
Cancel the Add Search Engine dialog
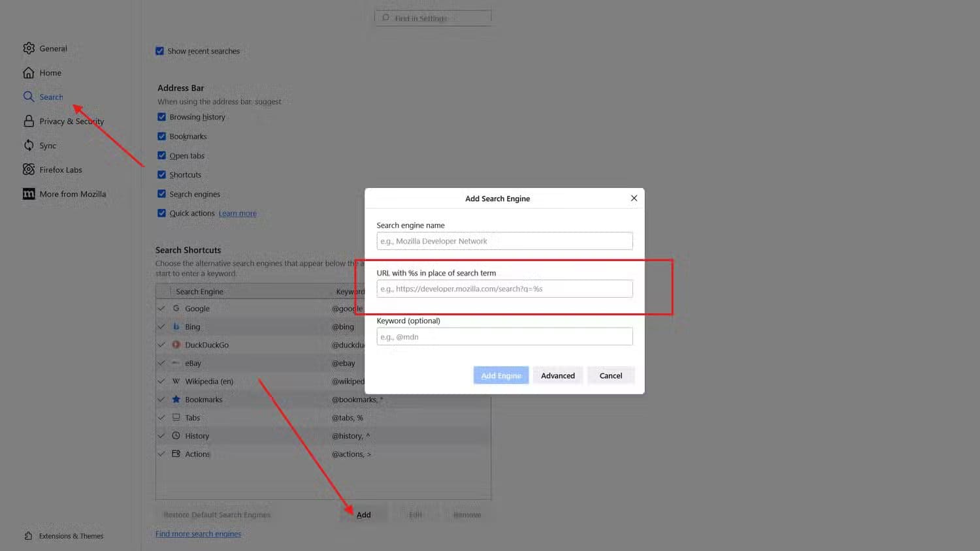[x=611, y=375]
